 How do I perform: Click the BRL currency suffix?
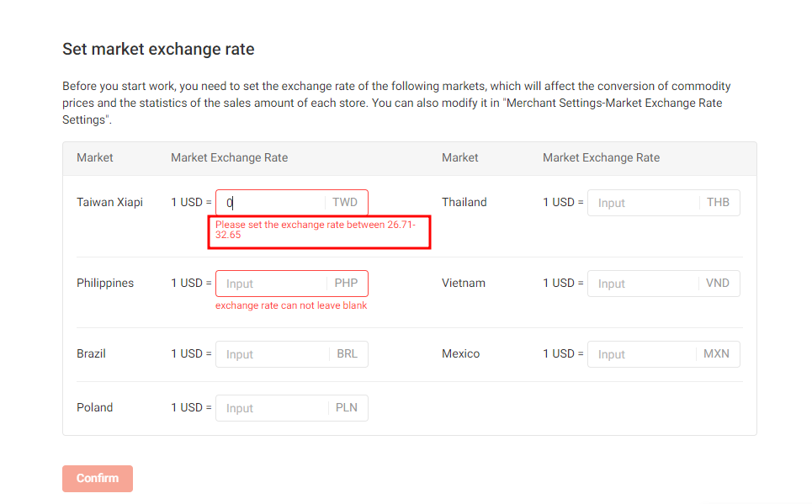pos(347,353)
